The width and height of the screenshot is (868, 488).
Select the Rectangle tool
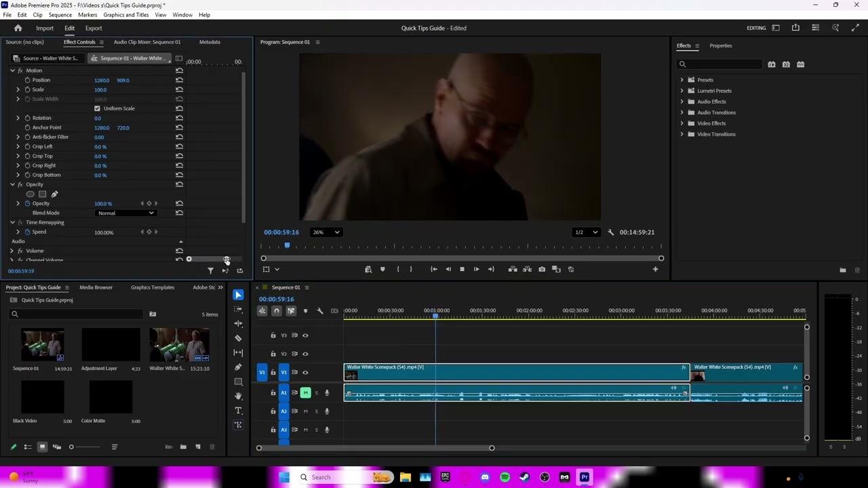238,382
